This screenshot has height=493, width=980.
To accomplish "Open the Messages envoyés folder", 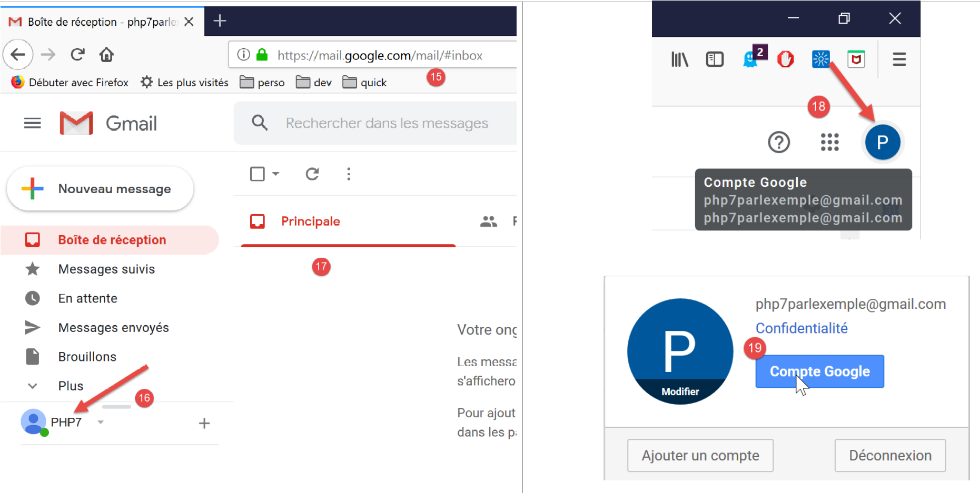I will point(113,327).
